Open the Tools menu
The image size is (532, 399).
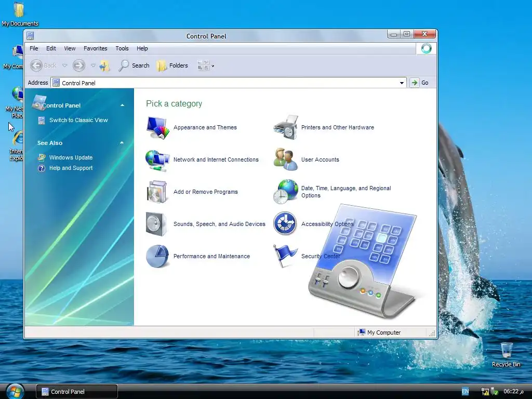pos(122,48)
